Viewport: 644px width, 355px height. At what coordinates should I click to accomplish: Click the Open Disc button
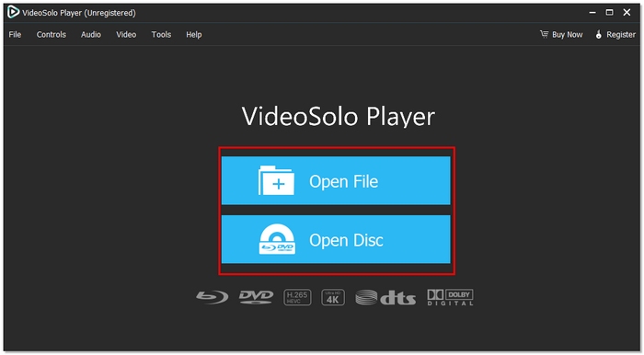[336, 239]
